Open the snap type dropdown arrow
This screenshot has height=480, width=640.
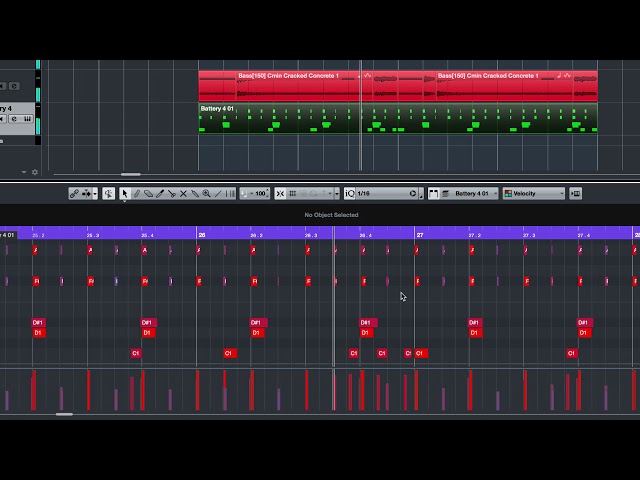tap(337, 193)
